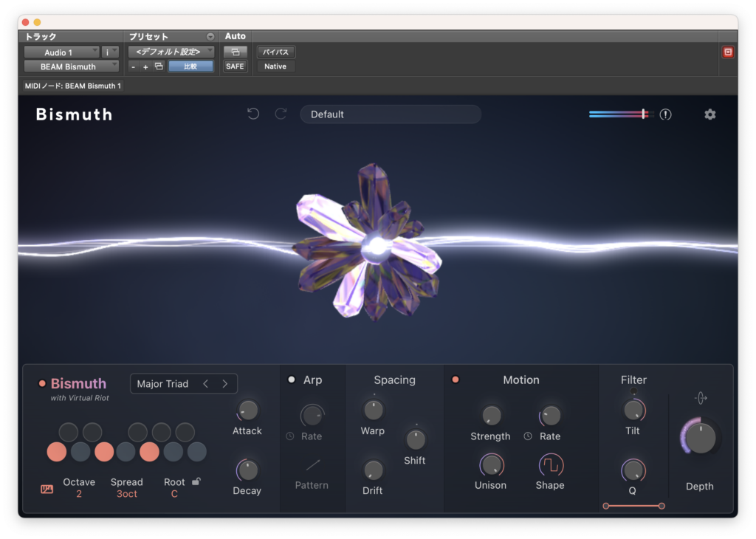Click the preset minus button
Viewport: 756px width, 539px height.
[x=134, y=66]
